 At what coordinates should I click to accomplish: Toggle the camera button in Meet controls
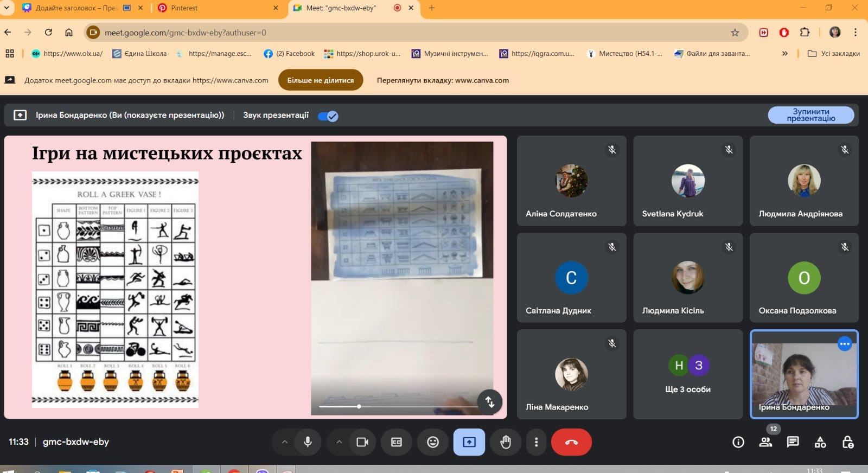click(x=362, y=442)
